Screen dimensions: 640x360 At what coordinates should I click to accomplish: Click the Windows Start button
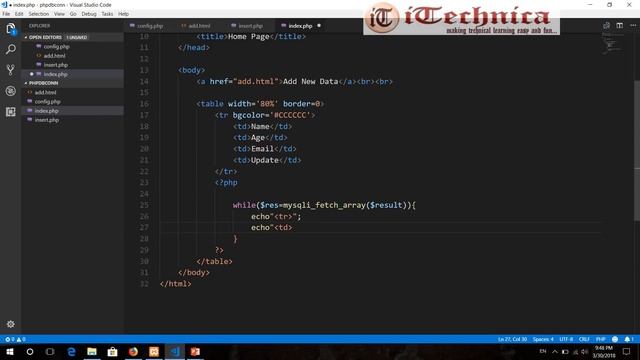pyautogui.click(x=10, y=351)
